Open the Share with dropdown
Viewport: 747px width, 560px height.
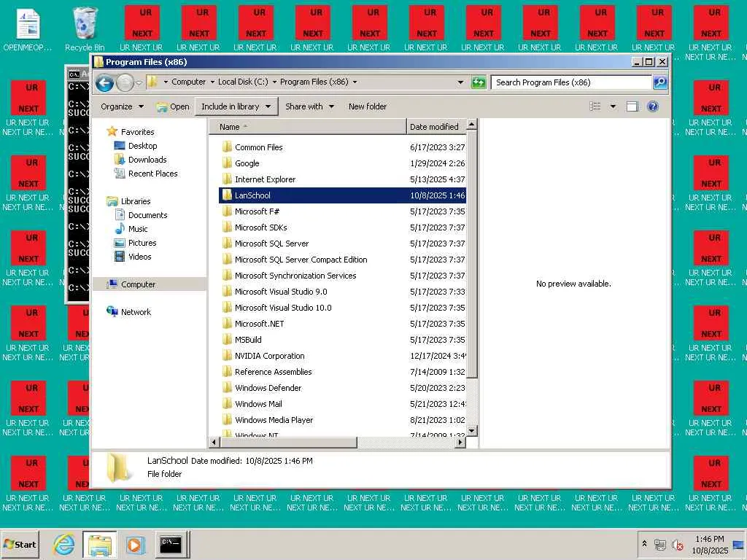click(309, 106)
